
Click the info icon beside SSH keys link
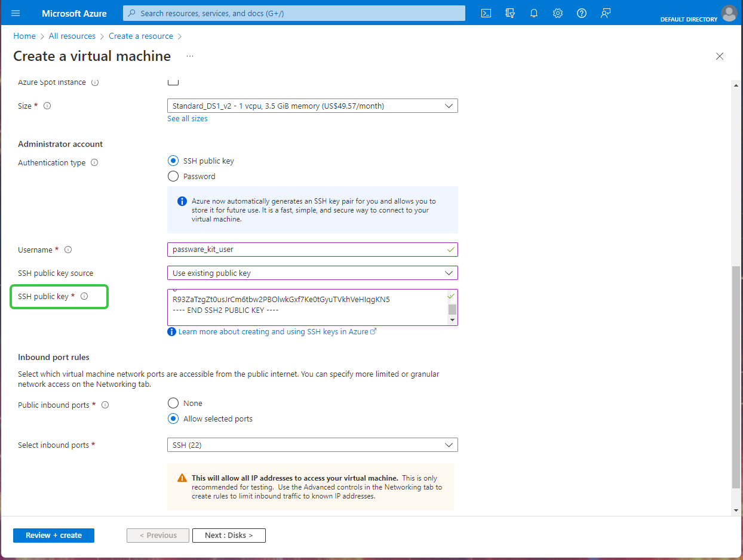point(172,332)
